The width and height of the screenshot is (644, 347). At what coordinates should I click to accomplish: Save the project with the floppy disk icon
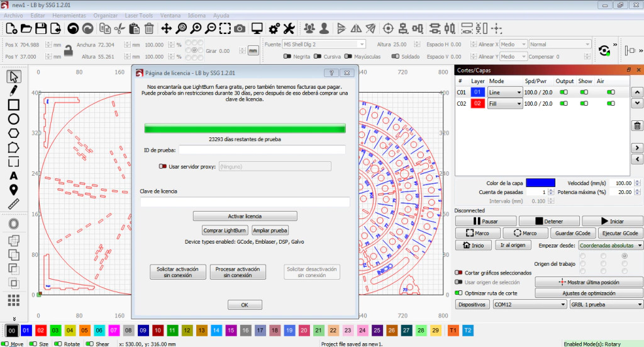41,28
